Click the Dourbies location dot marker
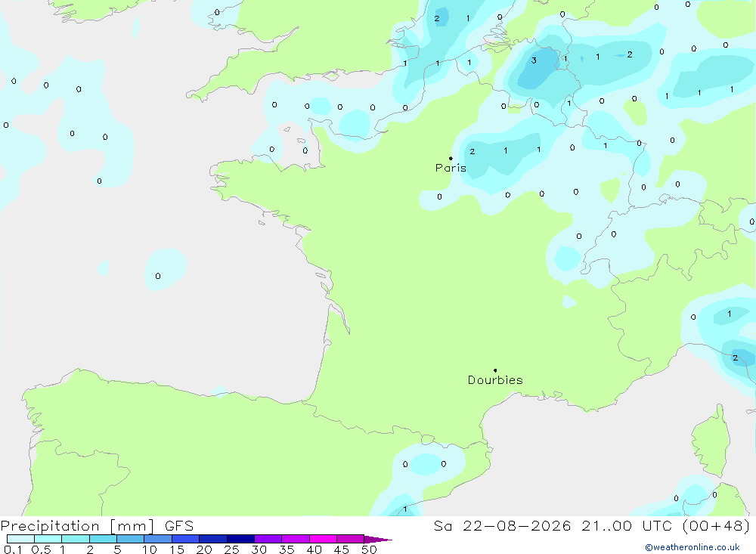 495,370
